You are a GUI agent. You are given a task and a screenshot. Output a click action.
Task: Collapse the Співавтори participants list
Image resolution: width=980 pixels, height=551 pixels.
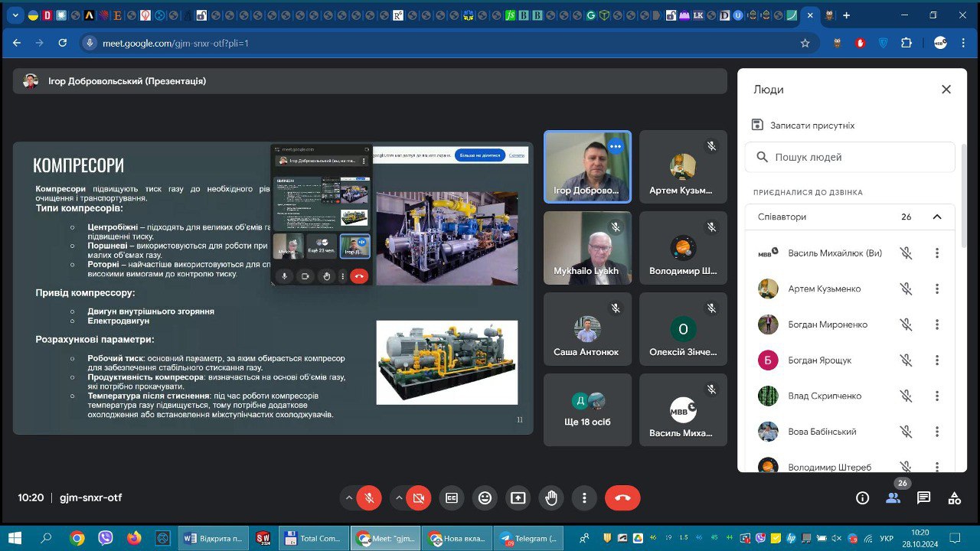click(x=936, y=217)
